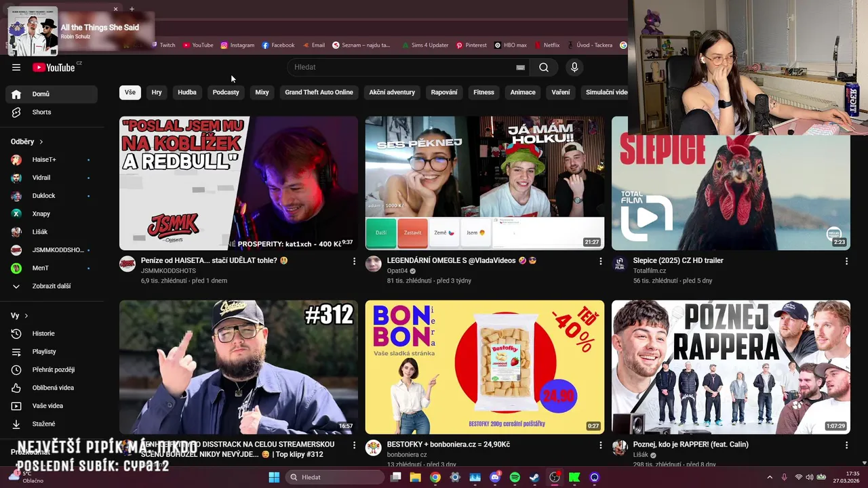Select the Hry filter chip

tap(157, 92)
